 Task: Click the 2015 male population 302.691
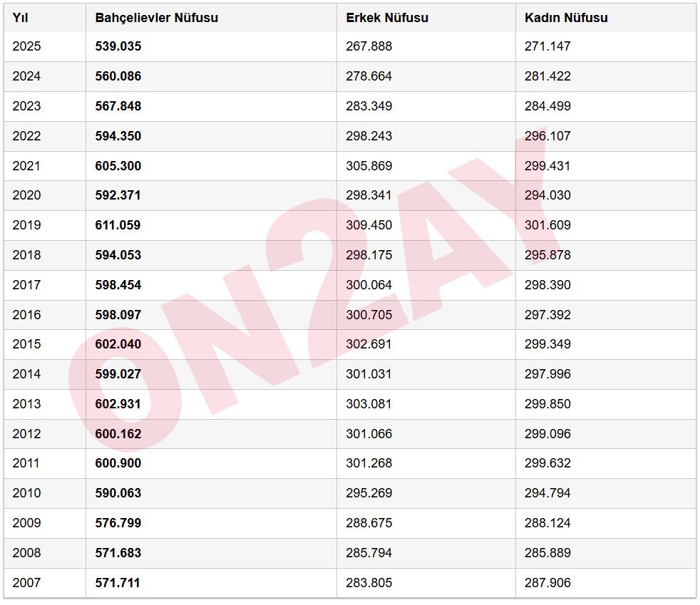click(369, 344)
